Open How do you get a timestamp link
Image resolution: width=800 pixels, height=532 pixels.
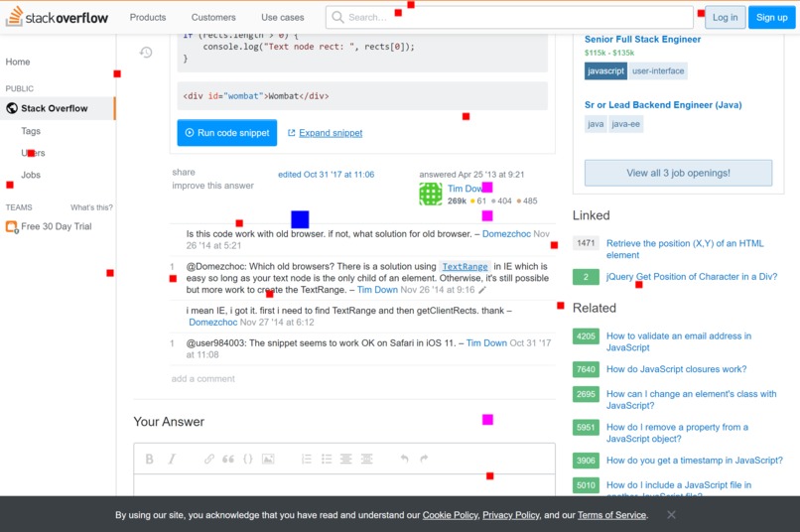click(x=695, y=461)
